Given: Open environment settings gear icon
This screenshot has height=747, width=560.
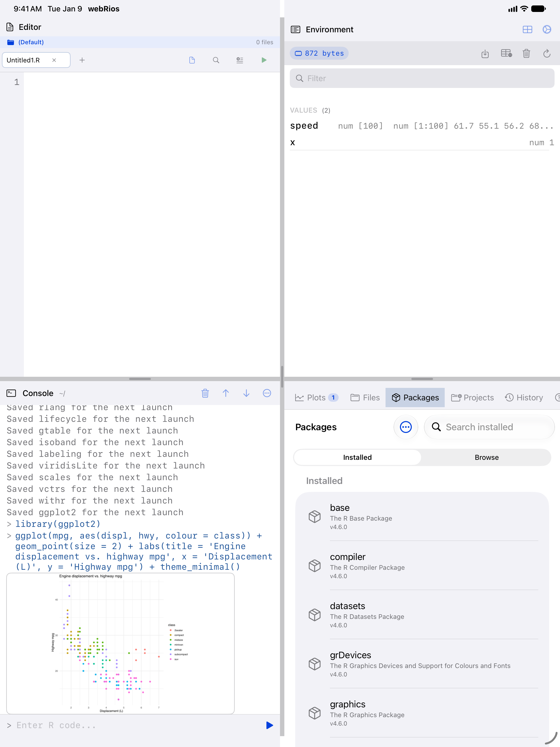Looking at the screenshot, I should (547, 30).
